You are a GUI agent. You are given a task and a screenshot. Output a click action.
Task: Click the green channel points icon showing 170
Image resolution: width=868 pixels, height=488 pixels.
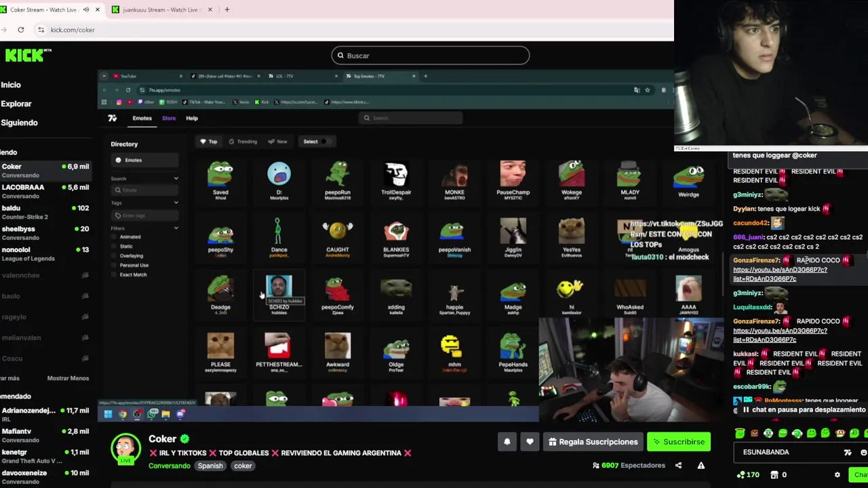tap(741, 475)
